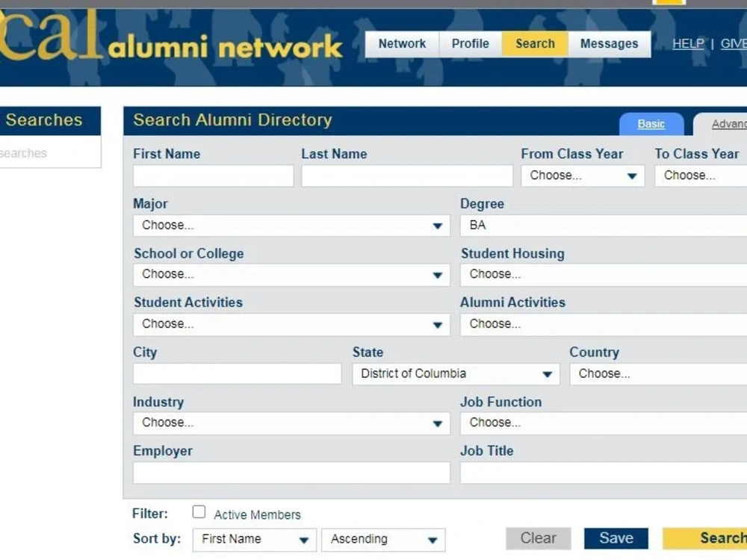The height and width of the screenshot is (560, 747).
Task: Open the Alumni Activities dropdown
Action: (x=604, y=324)
